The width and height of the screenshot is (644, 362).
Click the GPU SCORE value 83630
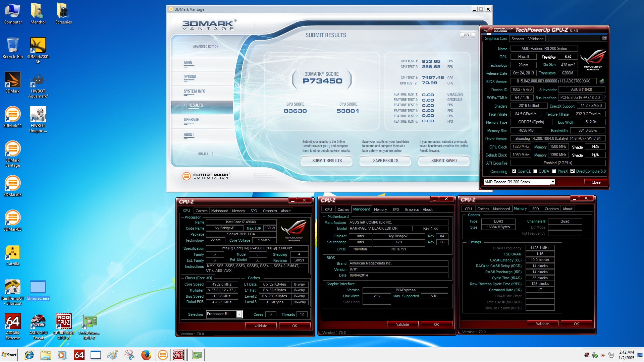[295, 111]
